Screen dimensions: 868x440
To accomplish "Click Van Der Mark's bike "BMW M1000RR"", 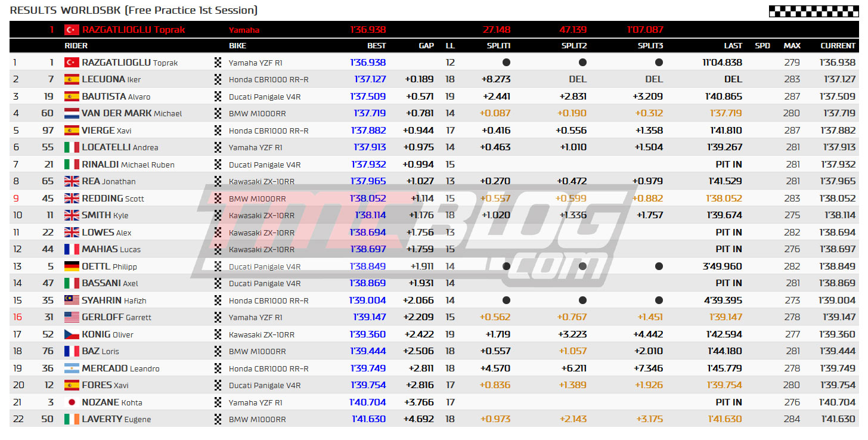I will [258, 113].
